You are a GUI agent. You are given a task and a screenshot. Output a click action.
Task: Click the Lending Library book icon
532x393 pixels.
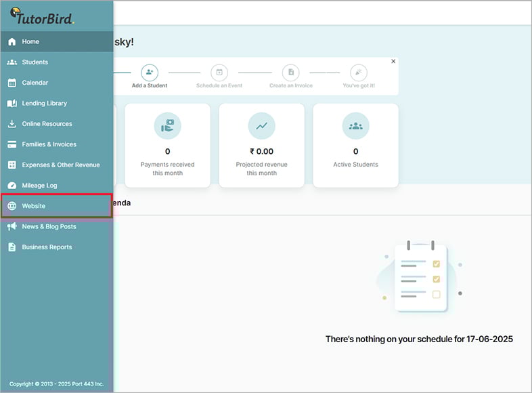[x=12, y=103]
